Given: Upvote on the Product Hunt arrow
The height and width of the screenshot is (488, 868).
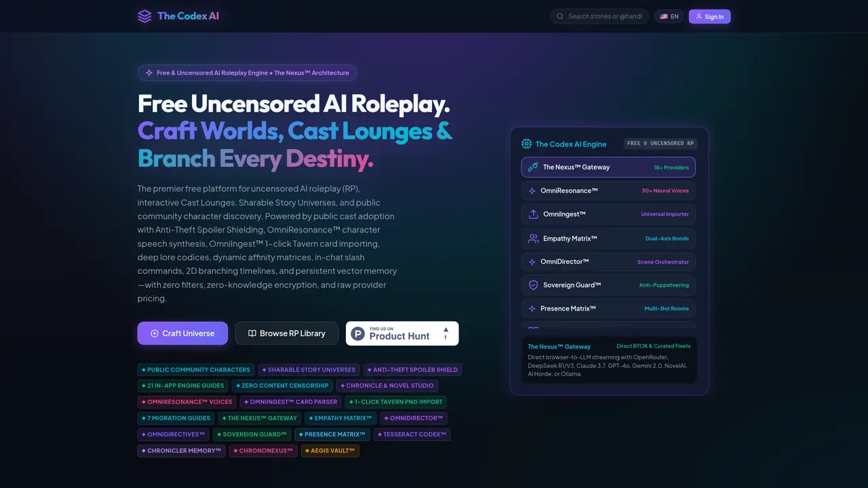Looking at the screenshot, I should [x=446, y=330].
